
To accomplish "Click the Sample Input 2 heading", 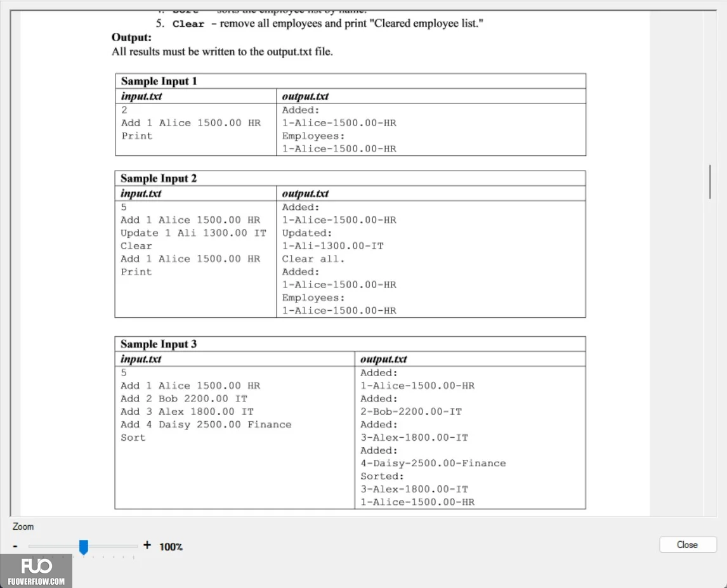I will coord(159,178).
